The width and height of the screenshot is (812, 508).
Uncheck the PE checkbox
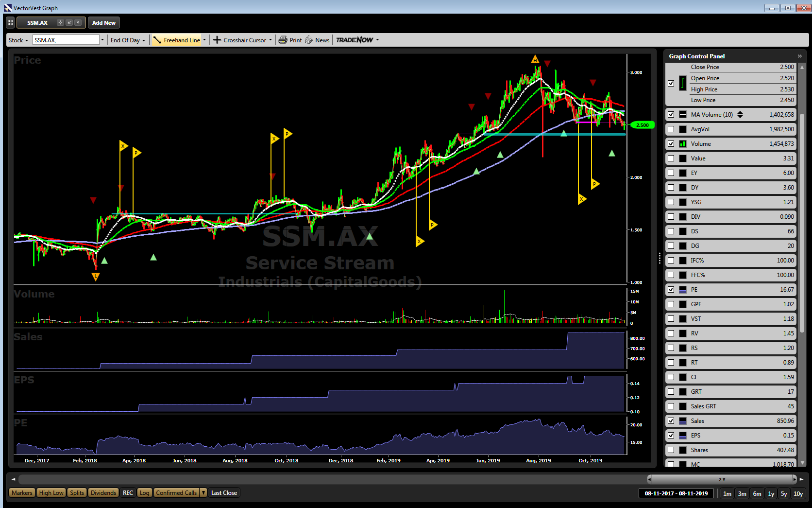[671, 290]
